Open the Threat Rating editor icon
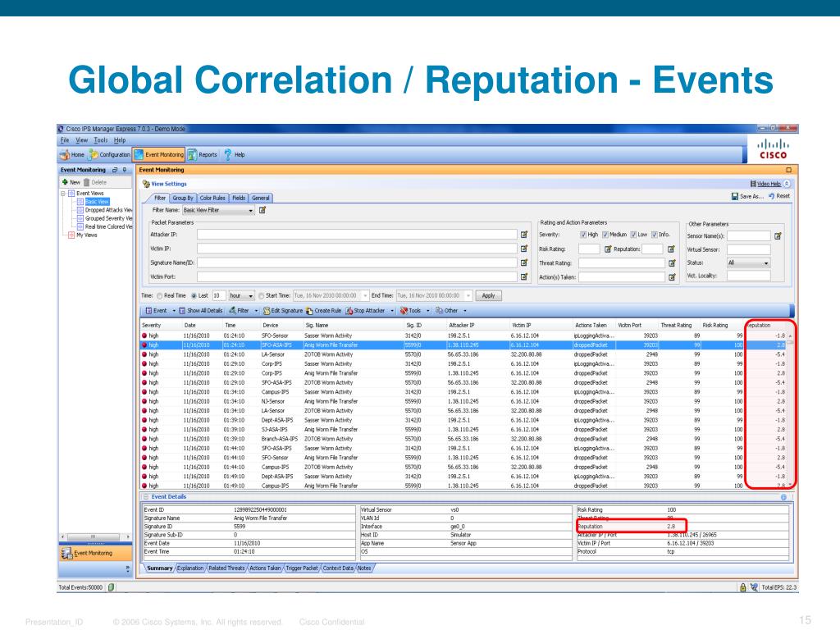 point(671,263)
